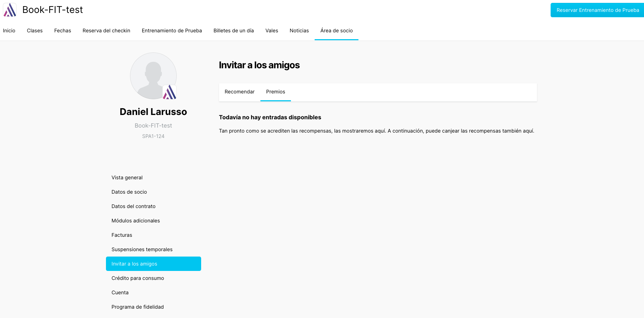Open the Noticias navigation item
This screenshot has height=318, width=644.
299,31
